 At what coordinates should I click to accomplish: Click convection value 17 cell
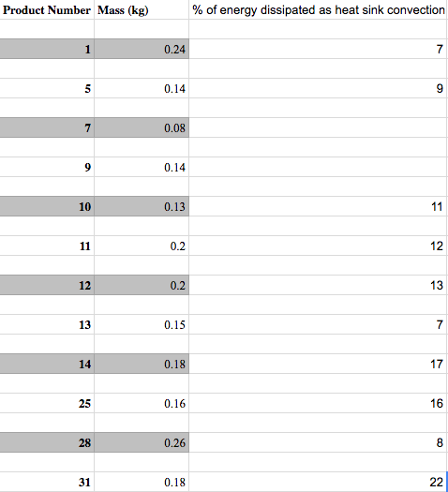(x=318, y=364)
